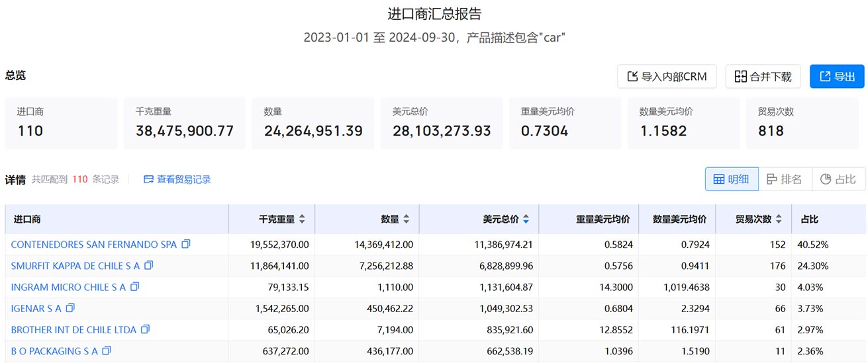Sort by 数量 column arrows
Image resolution: width=868 pixels, height=363 pixels.
tap(407, 219)
